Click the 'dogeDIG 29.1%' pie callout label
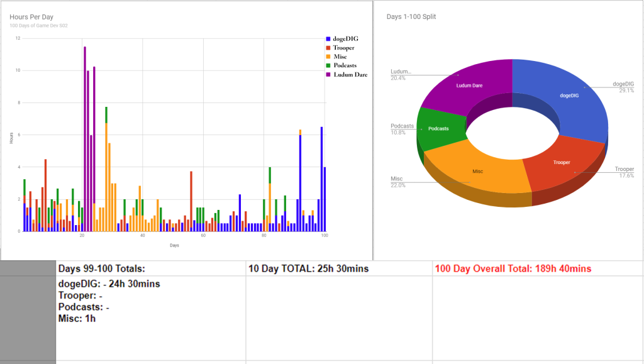 [x=623, y=87]
